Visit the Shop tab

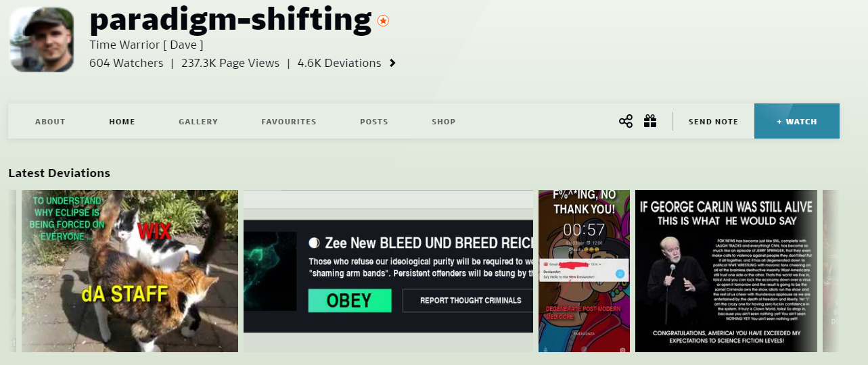(x=444, y=122)
